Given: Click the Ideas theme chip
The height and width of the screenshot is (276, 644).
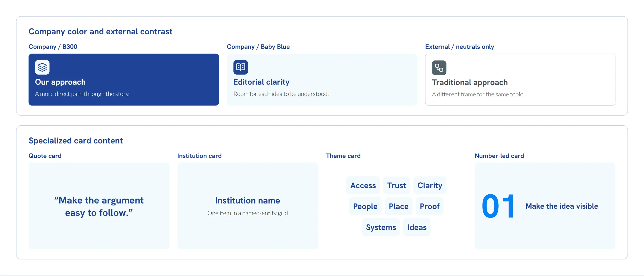Looking at the screenshot, I should tap(417, 227).
